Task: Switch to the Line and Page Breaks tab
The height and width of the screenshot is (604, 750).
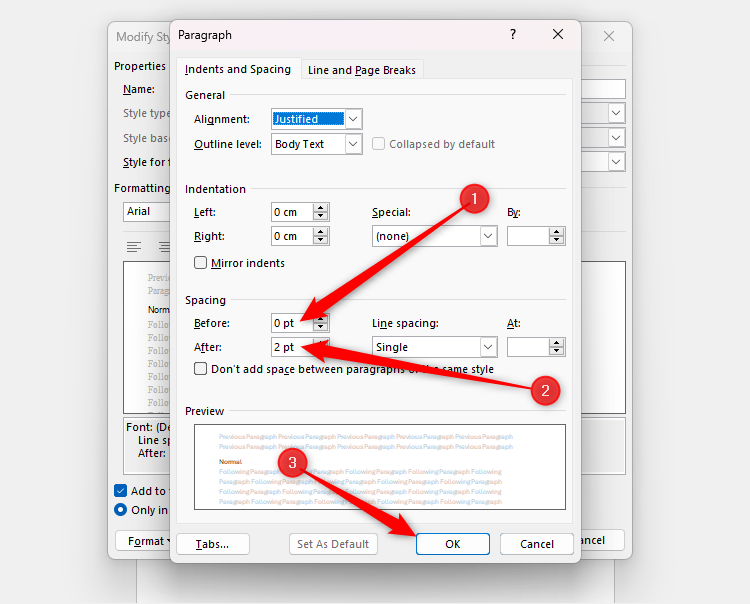Action: 362,70
